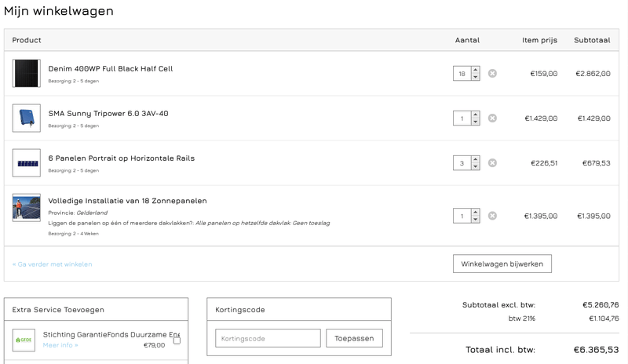This screenshot has width=628, height=364.
Task: Remove Volledige Installatie item from cart
Action: pos(492,216)
